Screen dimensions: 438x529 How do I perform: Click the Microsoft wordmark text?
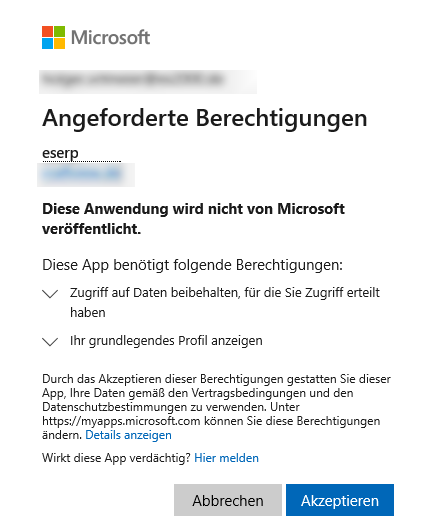[110, 37]
